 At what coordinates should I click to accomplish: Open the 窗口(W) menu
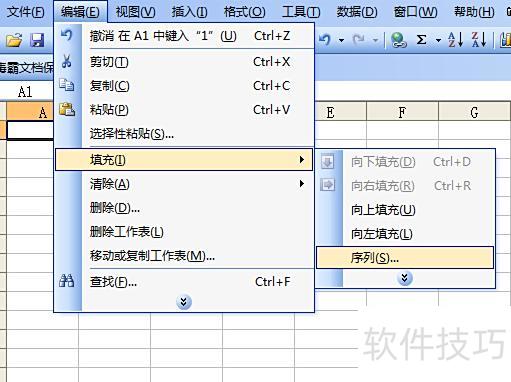(x=415, y=12)
